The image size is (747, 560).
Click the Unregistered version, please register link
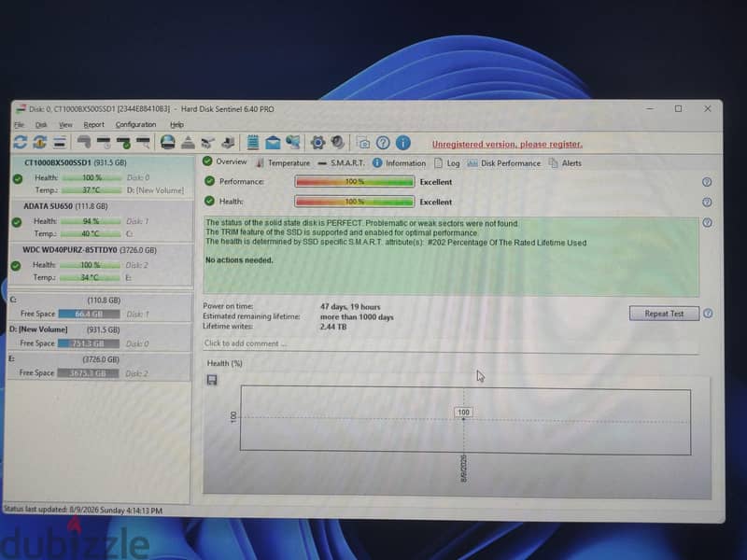pos(507,145)
